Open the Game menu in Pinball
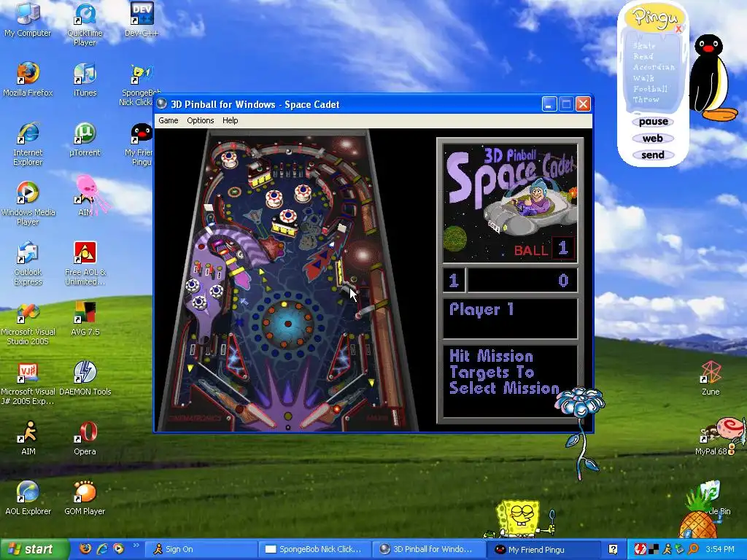The width and height of the screenshot is (747, 560). 169,120
